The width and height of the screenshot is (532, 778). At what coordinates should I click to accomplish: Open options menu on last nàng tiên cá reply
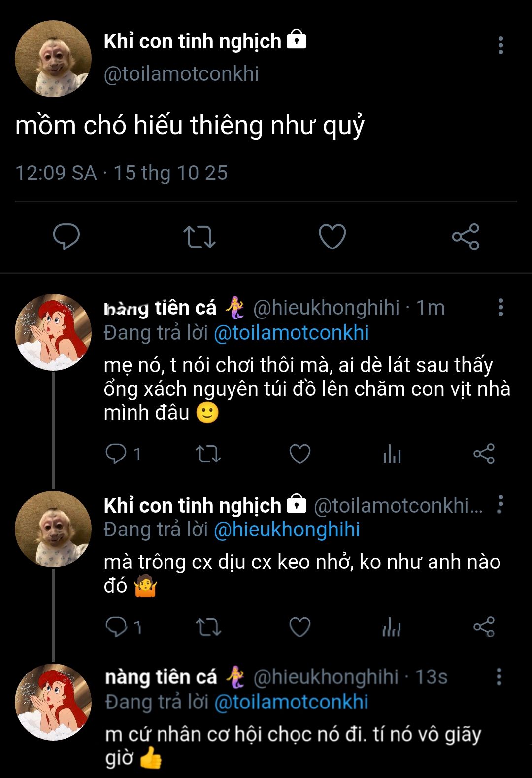click(499, 677)
